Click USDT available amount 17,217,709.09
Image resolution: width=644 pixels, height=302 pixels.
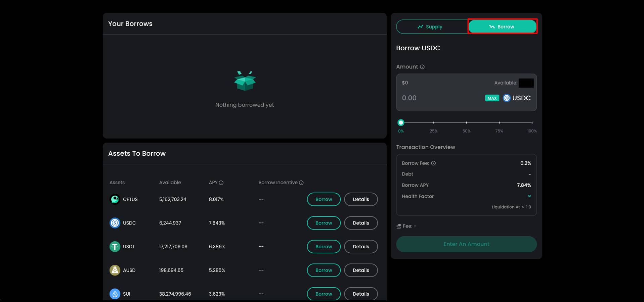[x=173, y=247]
